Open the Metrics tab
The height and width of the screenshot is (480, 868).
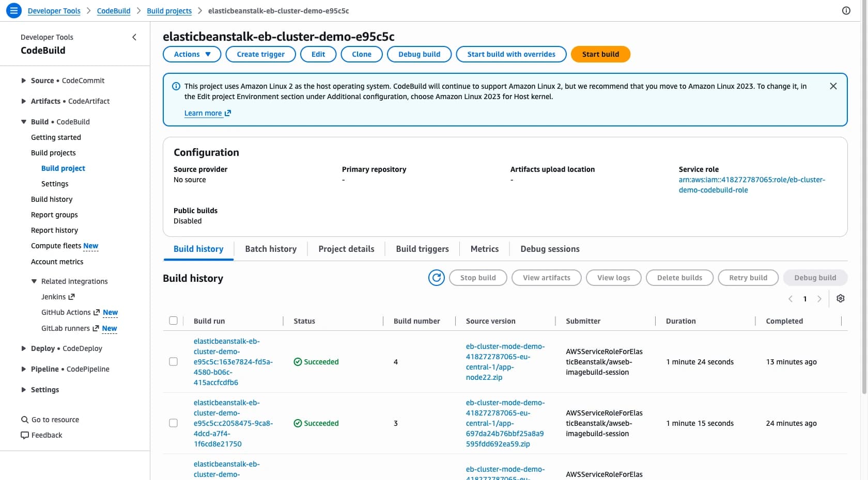point(485,249)
